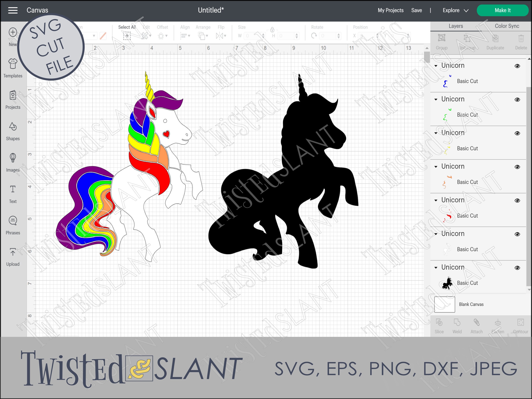Open the Images library

click(x=13, y=163)
